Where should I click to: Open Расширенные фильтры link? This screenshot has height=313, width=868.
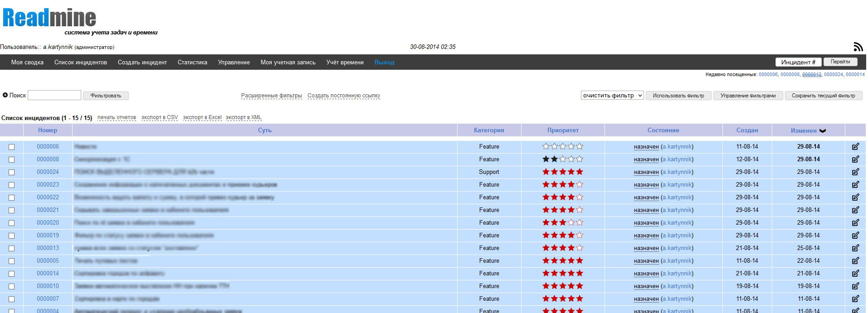point(272,96)
